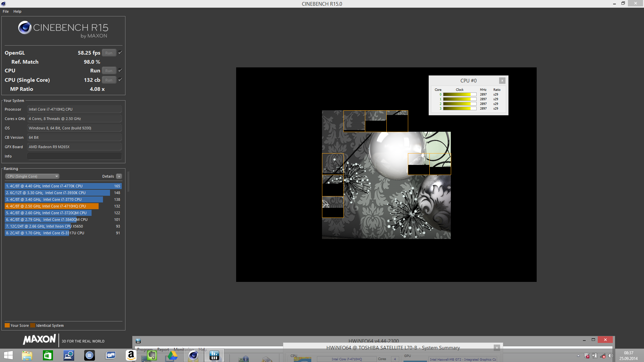Launch Amazon from the taskbar

coord(131,355)
